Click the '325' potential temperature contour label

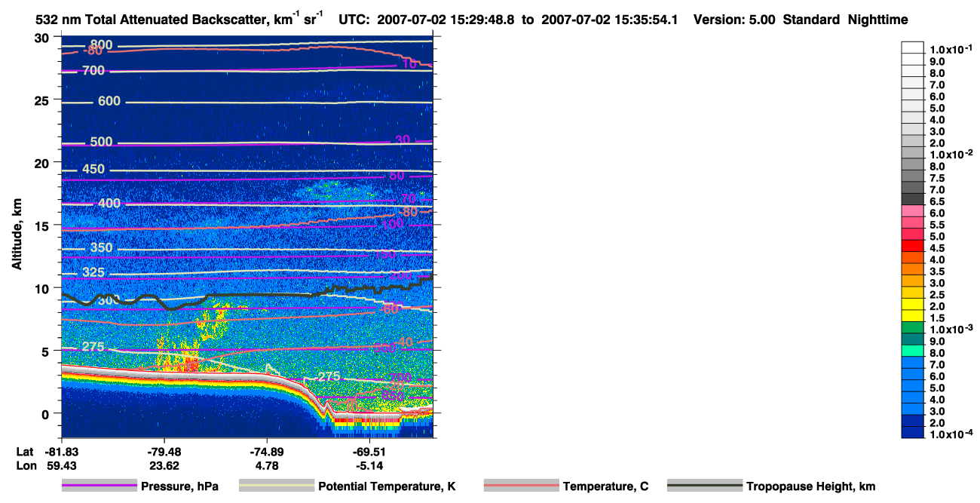pyautogui.click(x=93, y=273)
